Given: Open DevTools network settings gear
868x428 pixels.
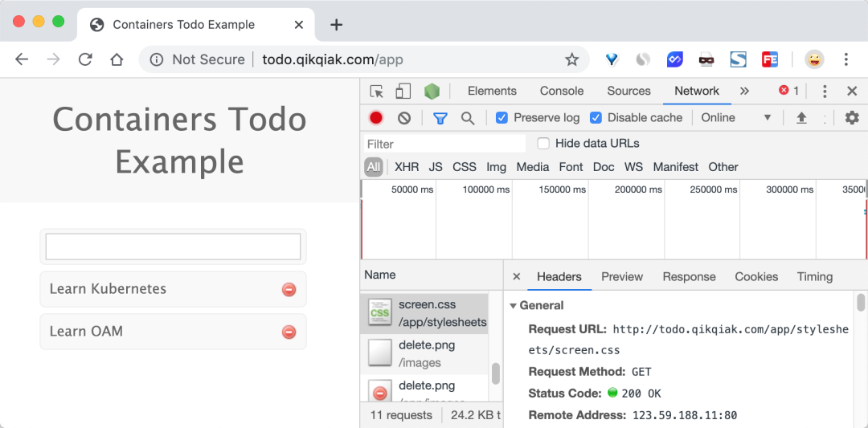Looking at the screenshot, I should 852,117.
